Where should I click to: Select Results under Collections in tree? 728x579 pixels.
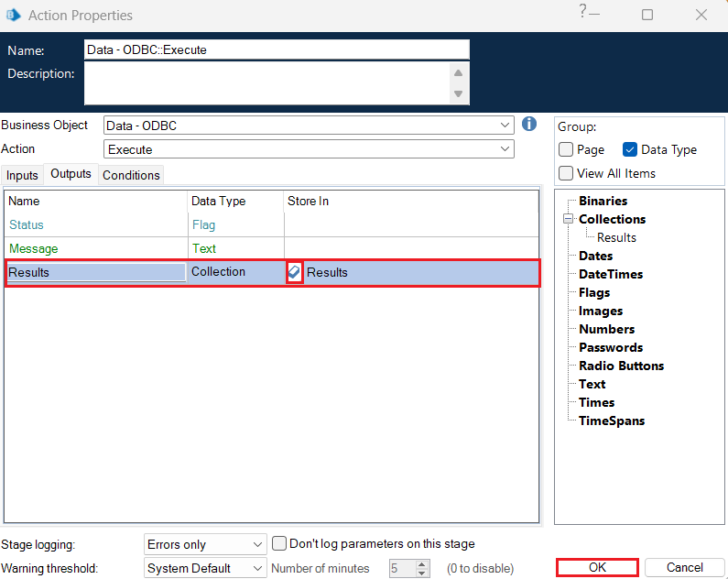pos(616,237)
